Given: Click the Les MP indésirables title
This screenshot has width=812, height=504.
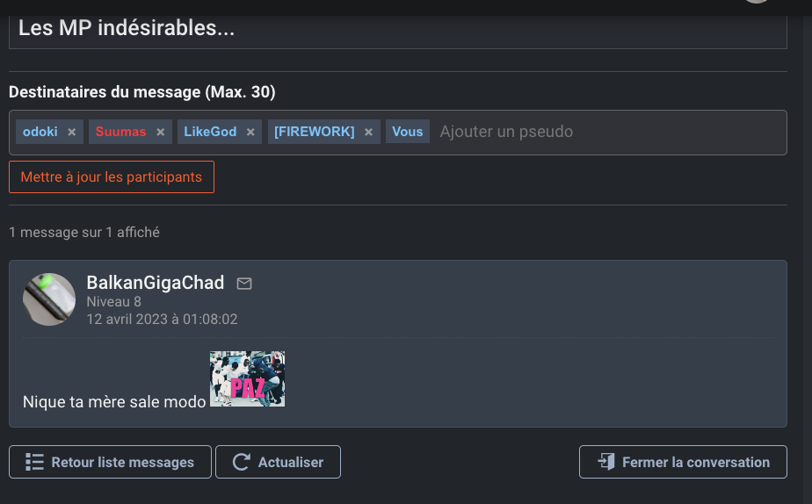Looking at the screenshot, I should point(127,28).
